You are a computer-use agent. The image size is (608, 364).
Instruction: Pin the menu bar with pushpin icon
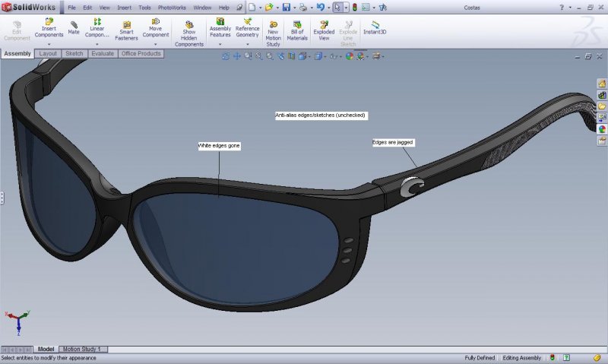(x=239, y=8)
